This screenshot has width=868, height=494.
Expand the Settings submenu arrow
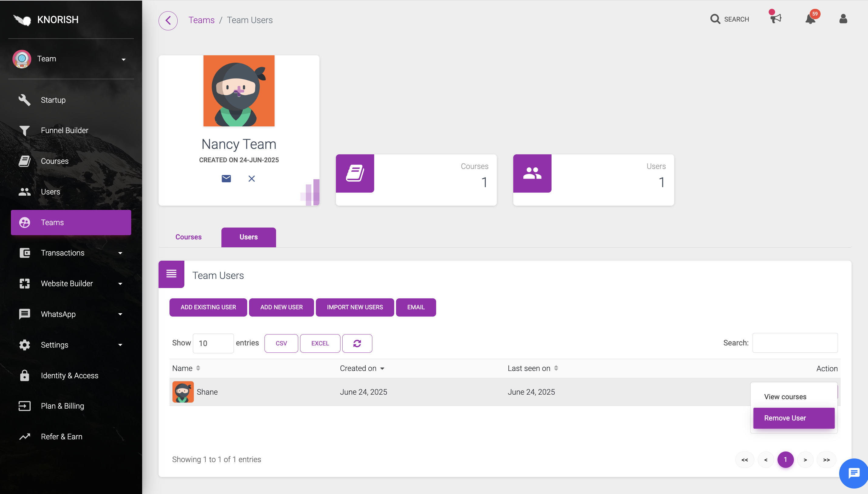tap(120, 345)
